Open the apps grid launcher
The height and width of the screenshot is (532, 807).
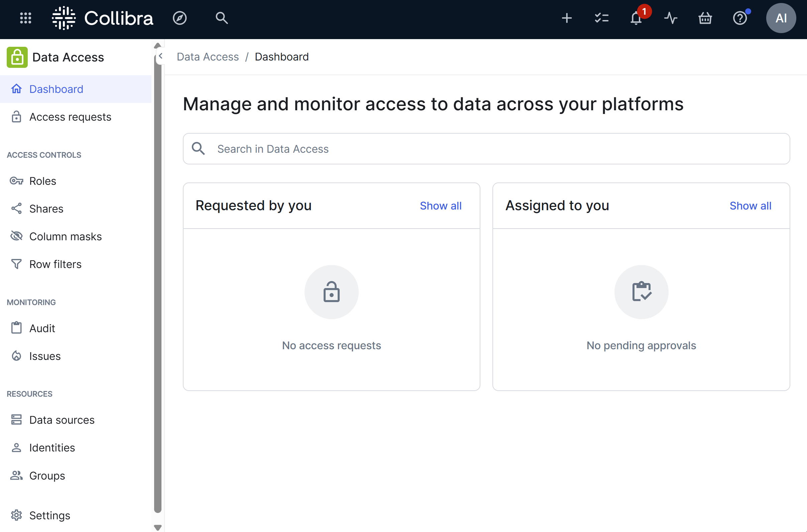[x=25, y=18]
